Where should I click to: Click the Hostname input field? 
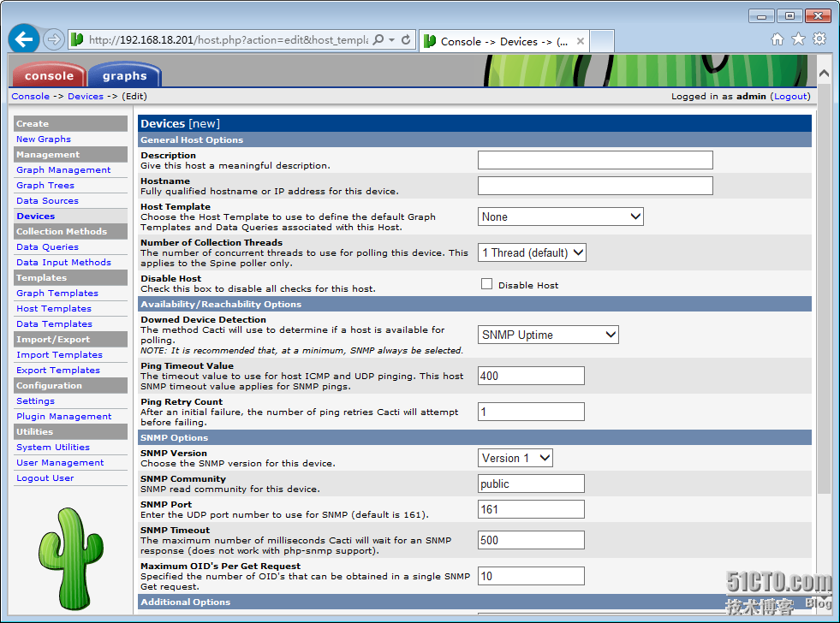(x=595, y=186)
